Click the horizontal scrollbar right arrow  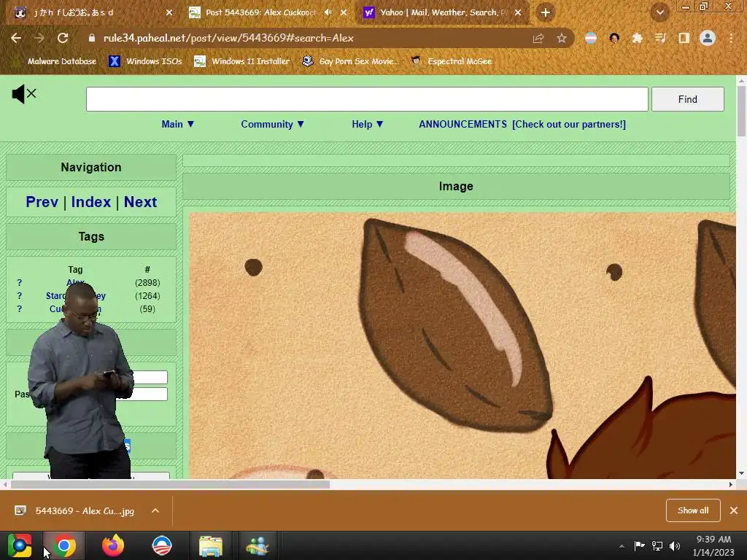tap(730, 485)
